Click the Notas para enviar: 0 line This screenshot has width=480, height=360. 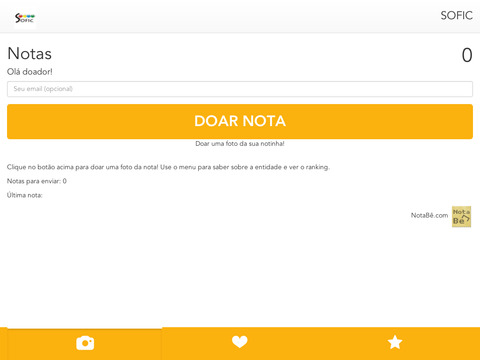click(37, 181)
